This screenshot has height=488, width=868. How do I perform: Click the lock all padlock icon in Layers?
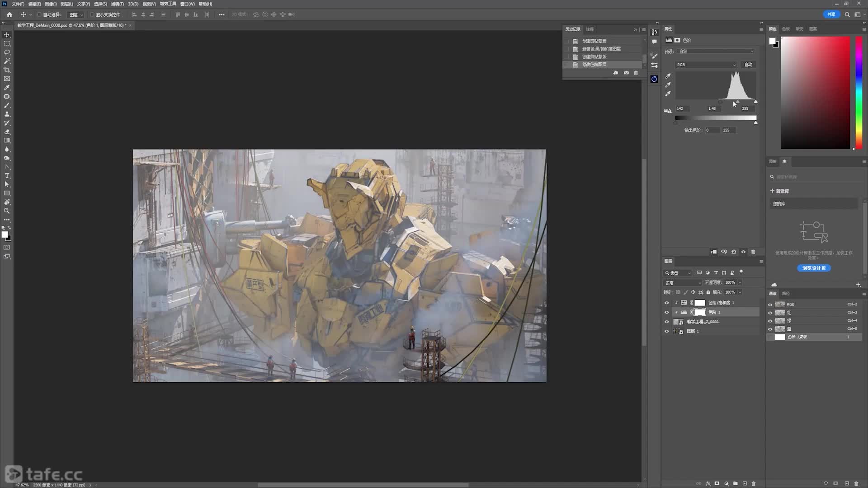pyautogui.click(x=708, y=292)
